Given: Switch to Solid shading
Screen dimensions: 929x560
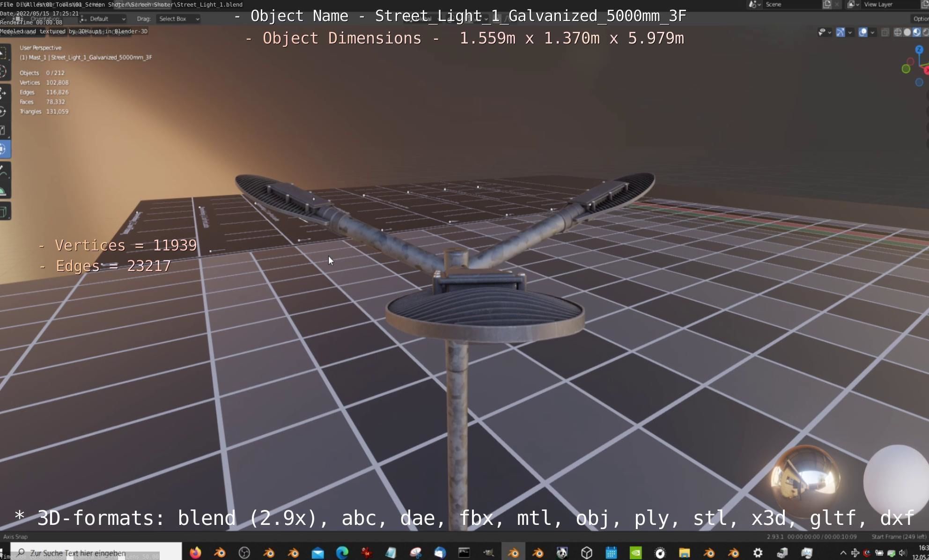Looking at the screenshot, I should 907,32.
